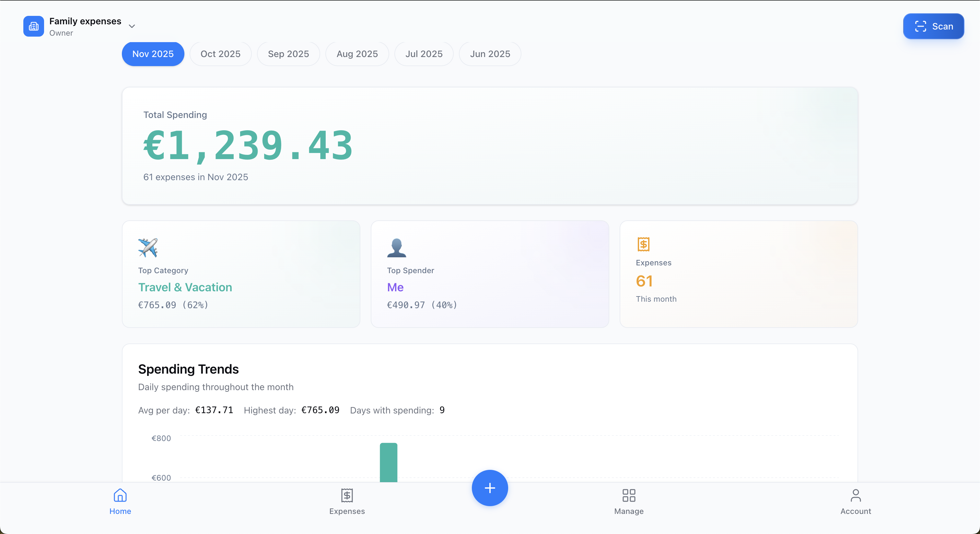
Task: Click the orange receipt icon on Expenses card
Action: point(643,245)
